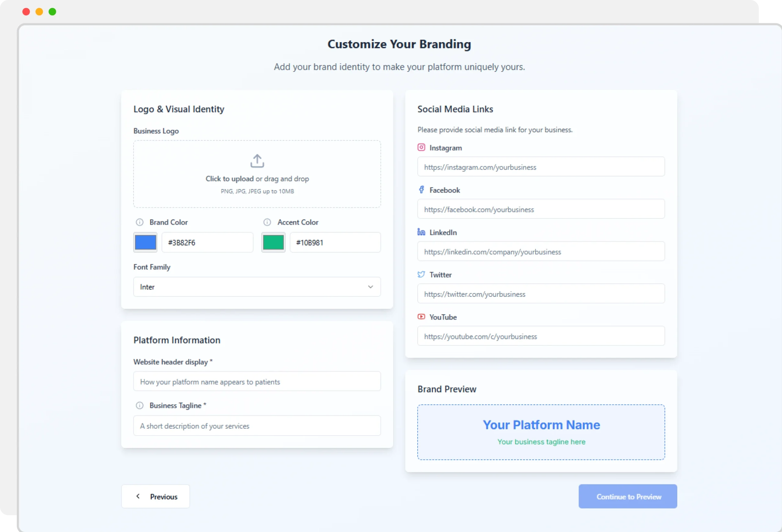Click the Accent Color info icon
This screenshot has width=782, height=532.
(x=267, y=222)
